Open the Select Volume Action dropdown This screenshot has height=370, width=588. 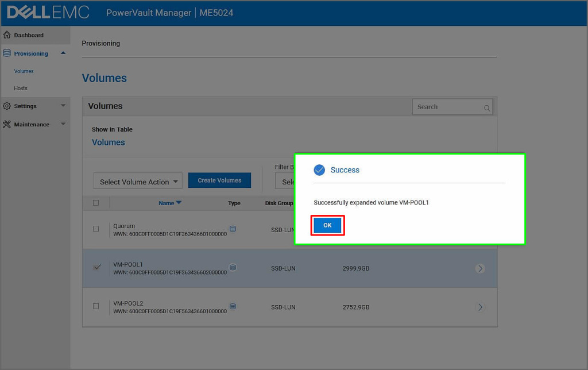coord(138,182)
